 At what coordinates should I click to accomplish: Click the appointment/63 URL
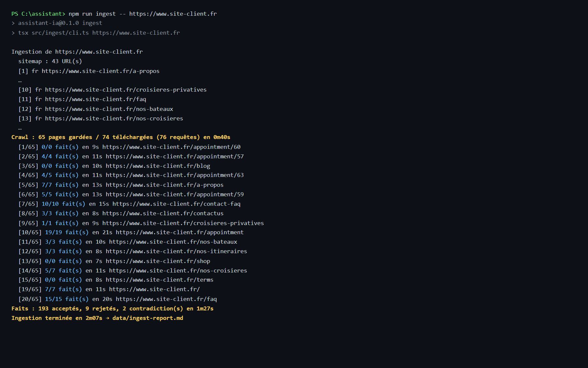coord(175,175)
